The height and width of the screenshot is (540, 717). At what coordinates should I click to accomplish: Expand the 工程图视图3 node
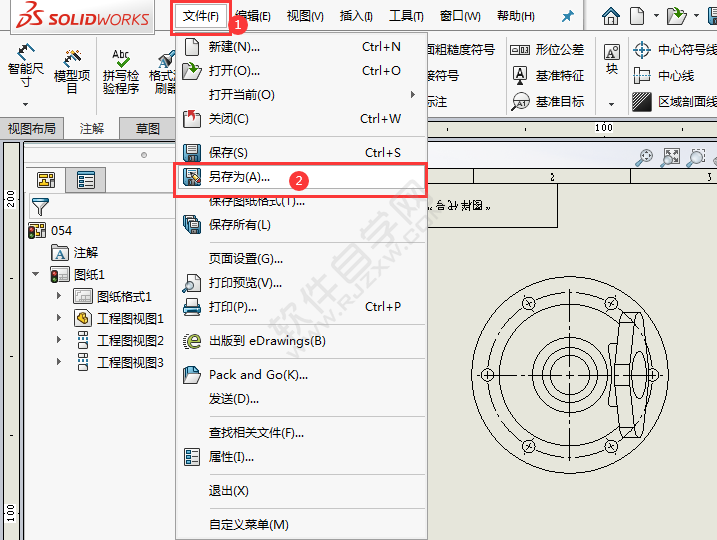tap(59, 361)
